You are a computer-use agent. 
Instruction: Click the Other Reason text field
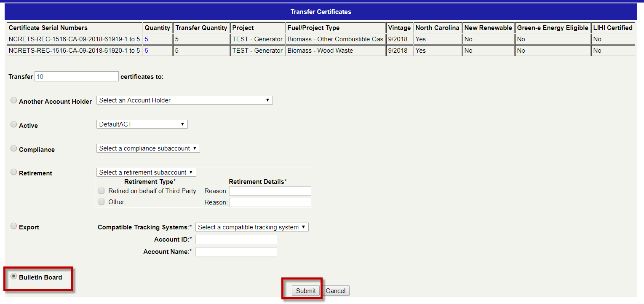[x=270, y=202]
